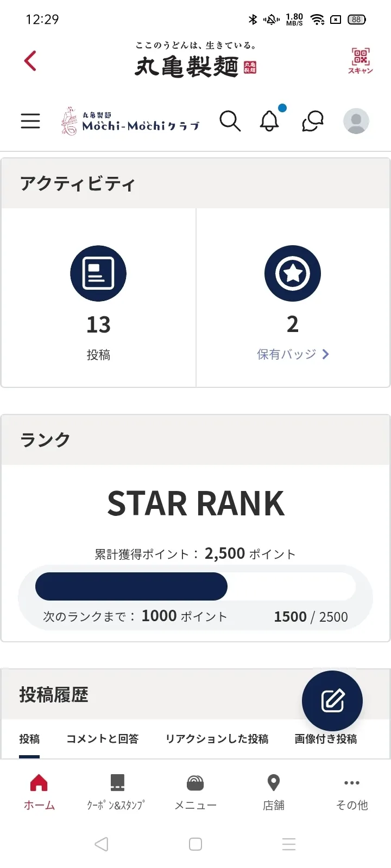Tap the posts (投稿) activity icon
Screen dimensions: 391x868
pos(98,273)
